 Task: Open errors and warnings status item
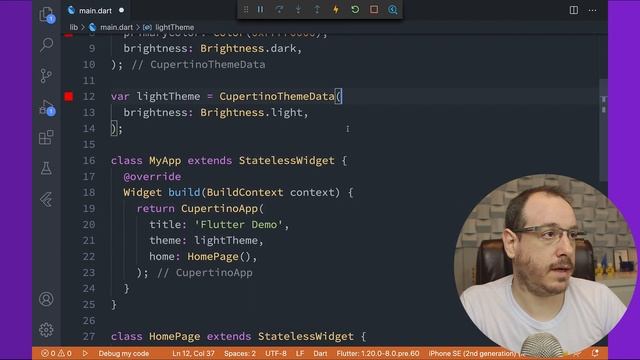pos(56,353)
